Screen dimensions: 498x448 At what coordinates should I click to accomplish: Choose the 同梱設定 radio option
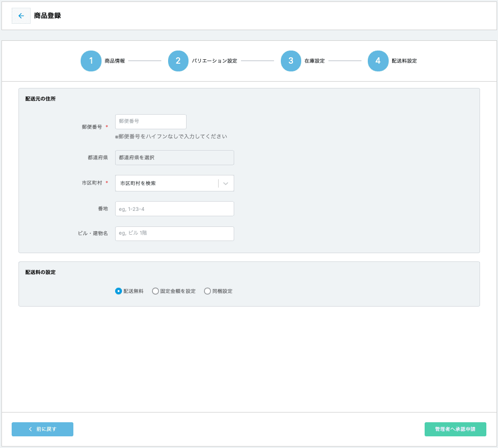pos(207,291)
